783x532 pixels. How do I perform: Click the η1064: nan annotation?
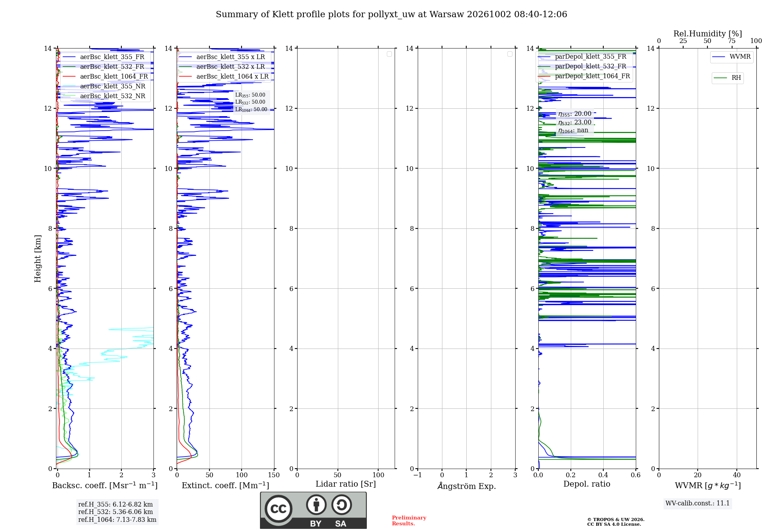coord(573,131)
